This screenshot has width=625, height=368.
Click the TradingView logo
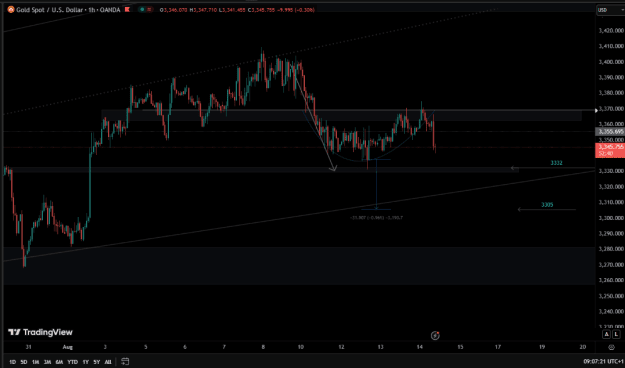pos(40,332)
